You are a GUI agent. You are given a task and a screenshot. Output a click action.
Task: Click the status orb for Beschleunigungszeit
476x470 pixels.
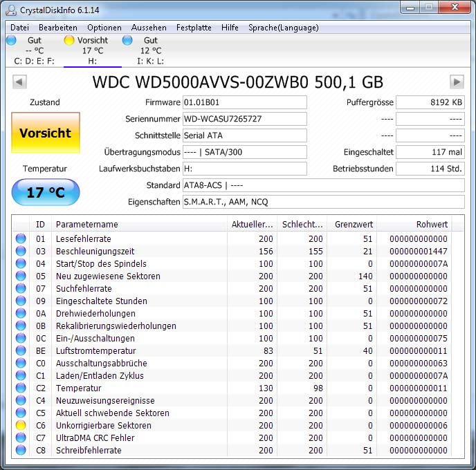(x=21, y=251)
